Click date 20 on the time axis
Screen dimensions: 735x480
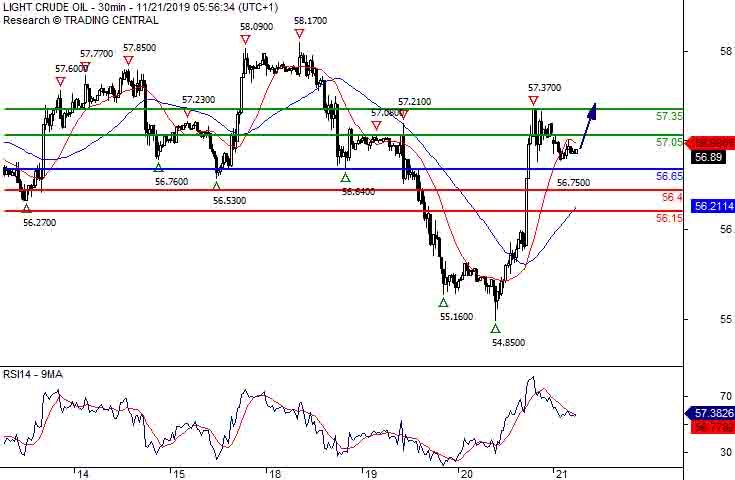466,474
